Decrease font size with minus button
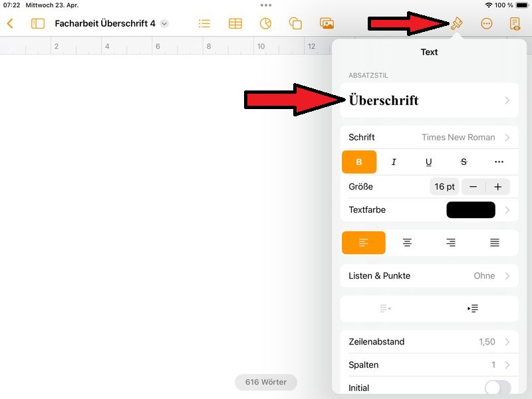 pyautogui.click(x=473, y=187)
